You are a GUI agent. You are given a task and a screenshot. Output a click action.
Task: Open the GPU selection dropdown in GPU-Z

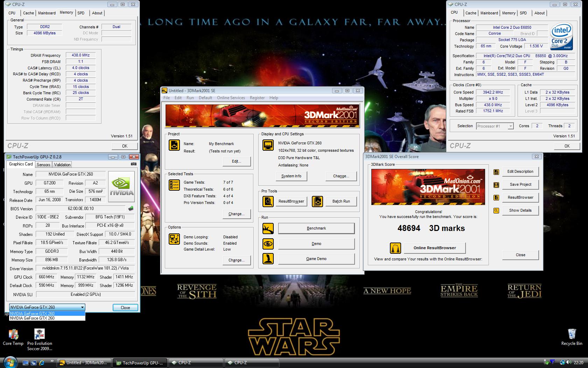click(47, 307)
